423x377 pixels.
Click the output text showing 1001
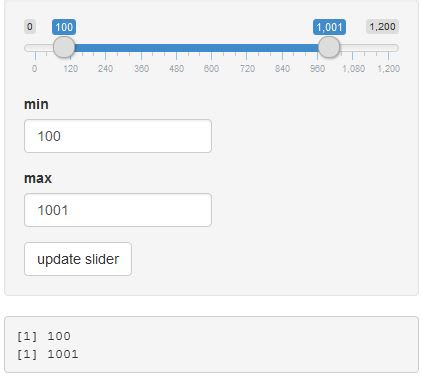click(63, 354)
